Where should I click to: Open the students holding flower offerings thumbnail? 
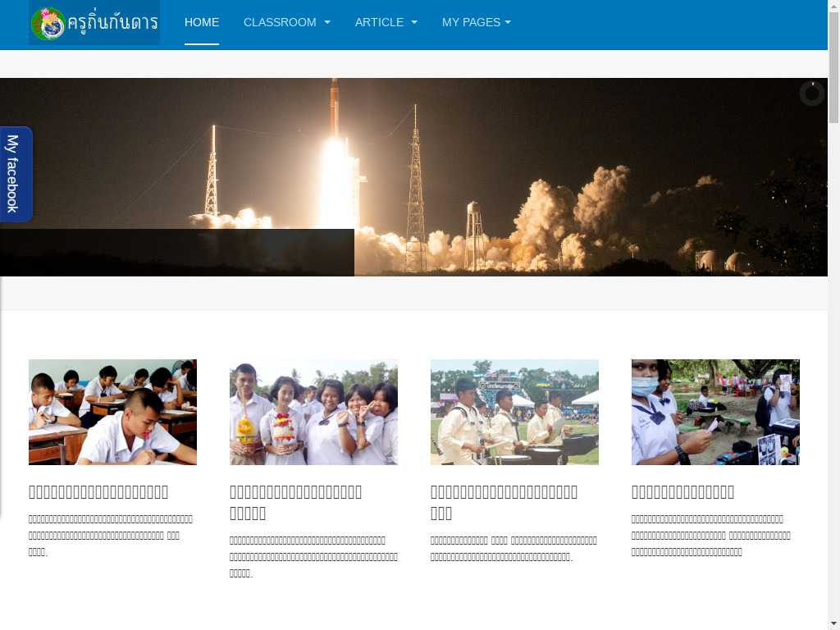[313, 412]
